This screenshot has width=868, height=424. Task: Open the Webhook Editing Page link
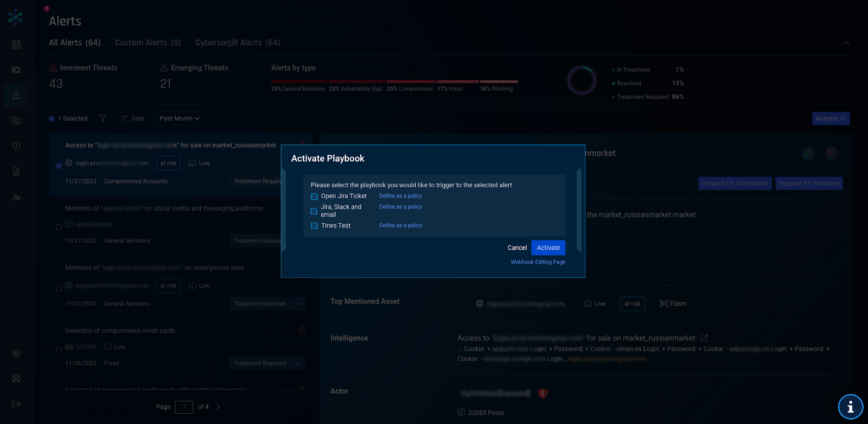point(538,262)
